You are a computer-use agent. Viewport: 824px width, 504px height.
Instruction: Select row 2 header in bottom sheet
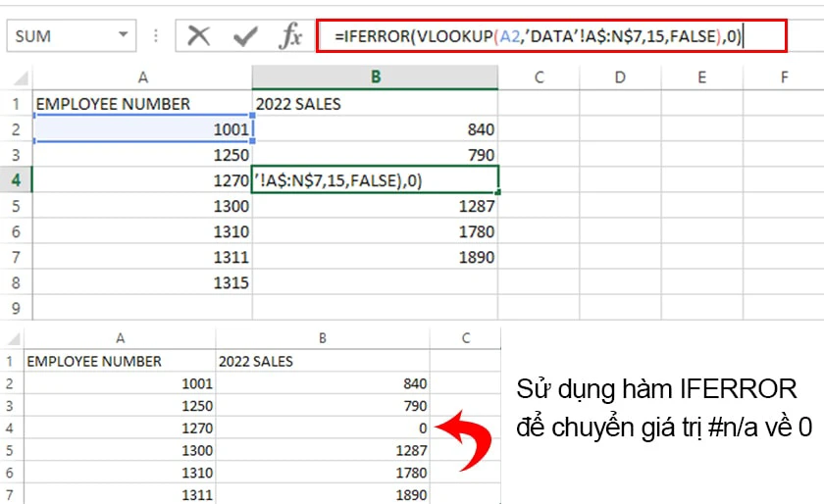pos(10,383)
